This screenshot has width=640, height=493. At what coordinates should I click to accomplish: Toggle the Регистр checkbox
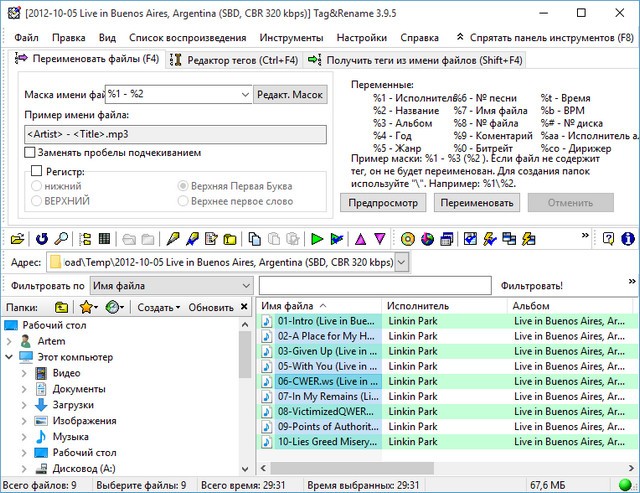(37, 171)
